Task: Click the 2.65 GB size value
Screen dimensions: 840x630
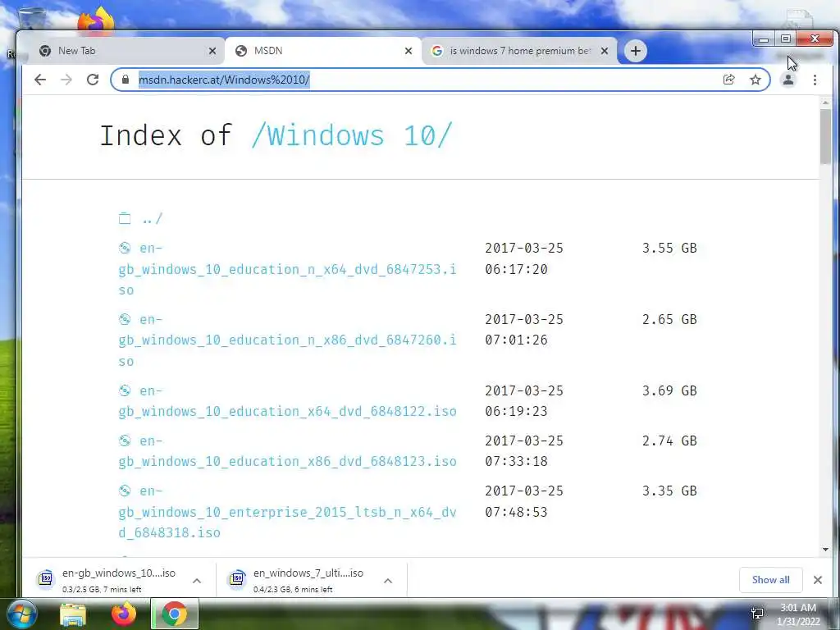Action: [x=669, y=319]
